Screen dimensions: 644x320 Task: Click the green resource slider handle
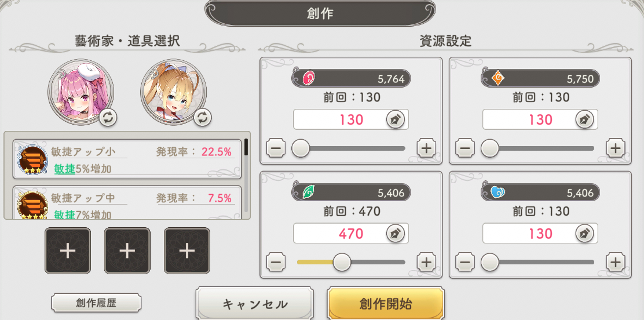(342, 262)
